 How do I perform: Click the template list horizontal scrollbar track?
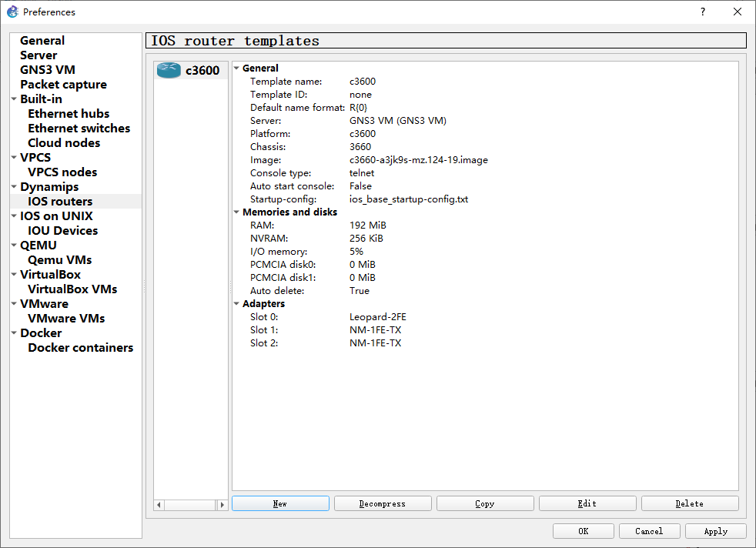click(x=190, y=505)
